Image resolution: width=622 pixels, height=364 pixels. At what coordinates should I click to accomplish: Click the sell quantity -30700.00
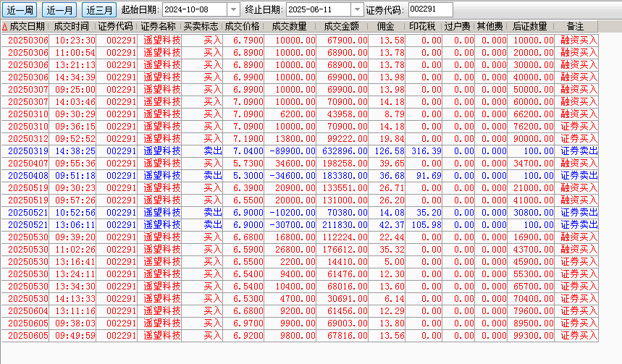[293, 225]
